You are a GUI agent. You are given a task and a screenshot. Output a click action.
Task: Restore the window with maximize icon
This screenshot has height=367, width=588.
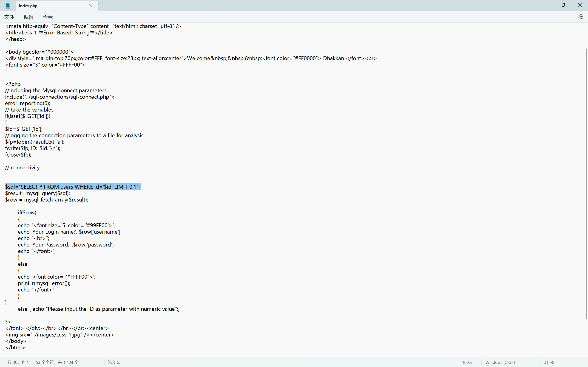563,5
